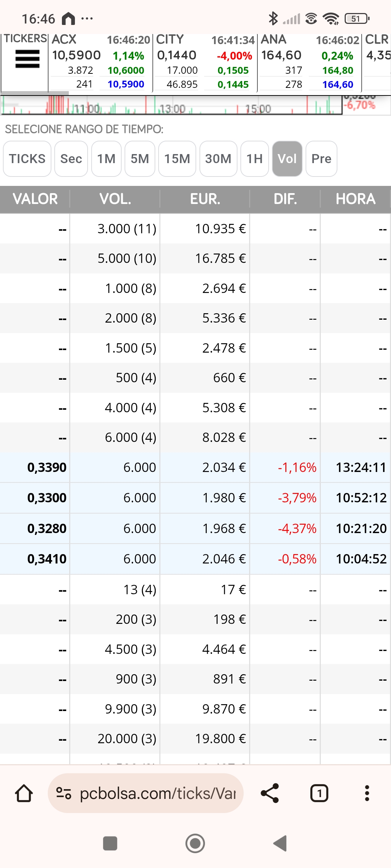Viewport: 391px width, 868px height.
Task: Open the three-dot browser menu
Action: click(x=367, y=793)
